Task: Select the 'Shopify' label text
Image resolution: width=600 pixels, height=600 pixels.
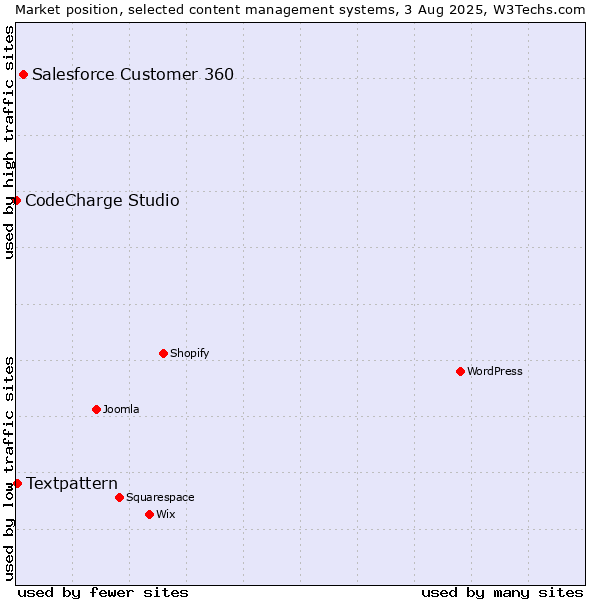Action: (190, 353)
